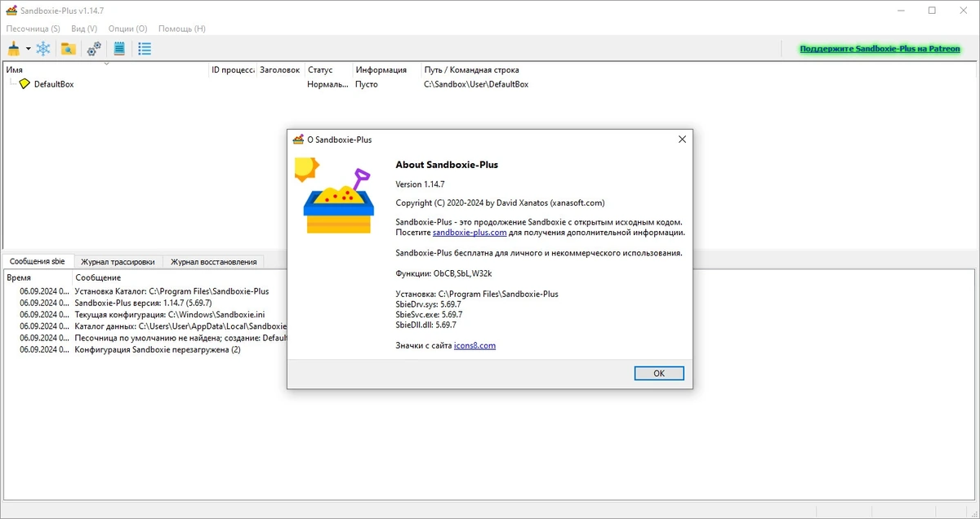Open the icons8.com link

click(474, 345)
